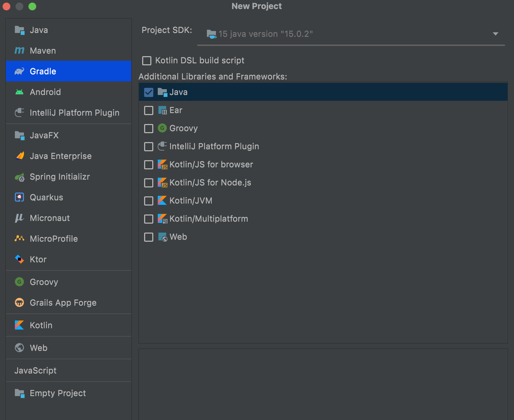Select Java project type label
The height and width of the screenshot is (420, 514).
(x=39, y=30)
